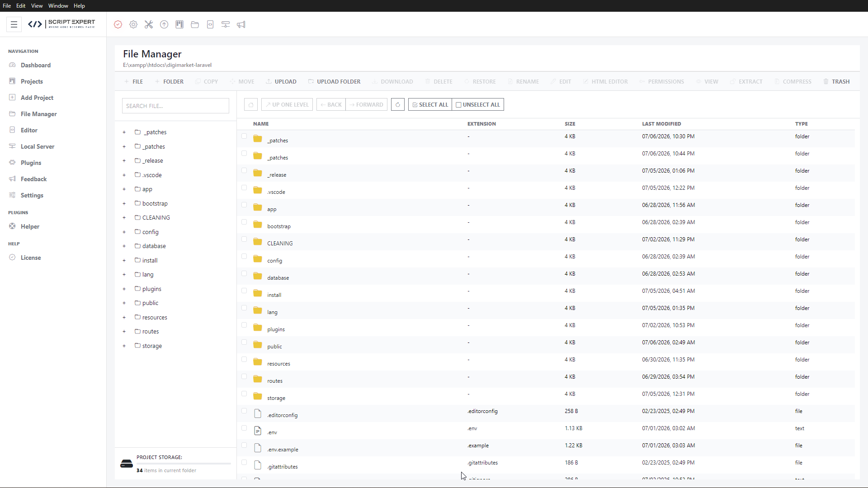Viewport: 868px width, 488px height.
Task: Click the circled up-arrow update icon
Action: (x=164, y=24)
